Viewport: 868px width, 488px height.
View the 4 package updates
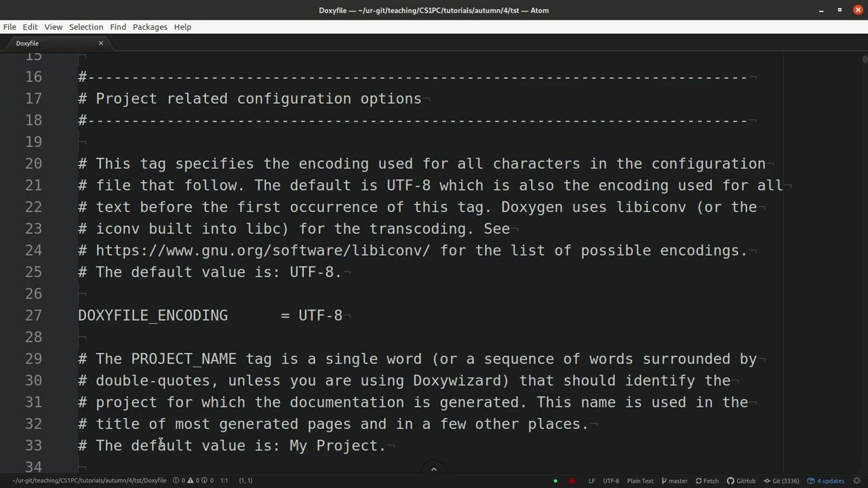(825, 481)
